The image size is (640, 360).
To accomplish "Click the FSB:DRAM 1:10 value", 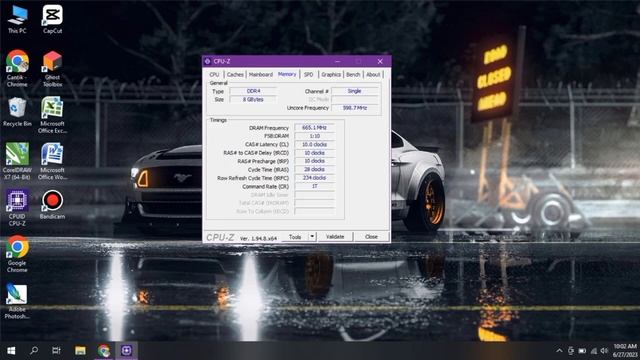I will pyautogui.click(x=314, y=136).
